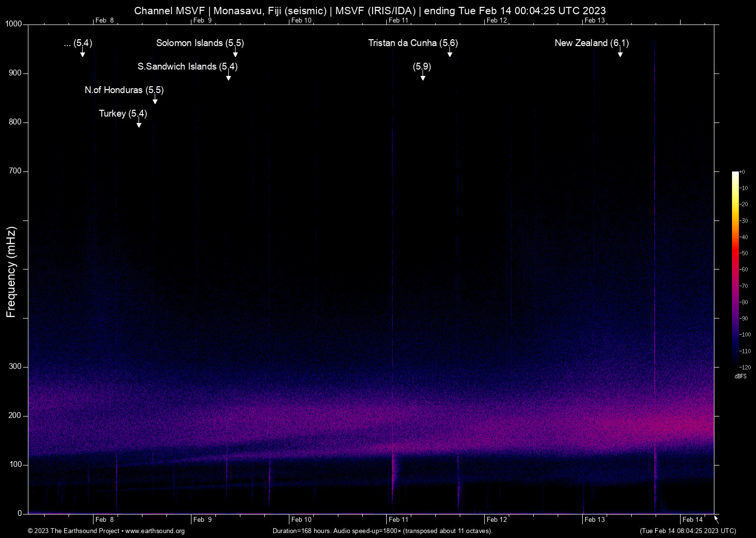756x538 pixels.
Task: Click the Feb 14 date on bottom axis
Action: pyautogui.click(x=692, y=519)
